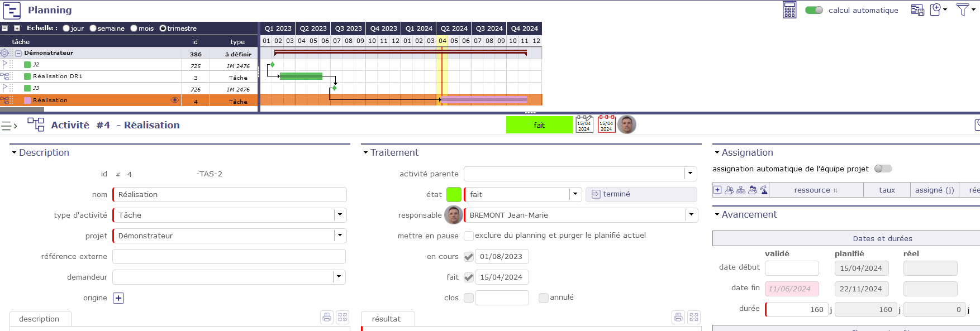The width and height of the screenshot is (980, 331).
Task: Click the add assignment plus icon
Action: point(717,190)
